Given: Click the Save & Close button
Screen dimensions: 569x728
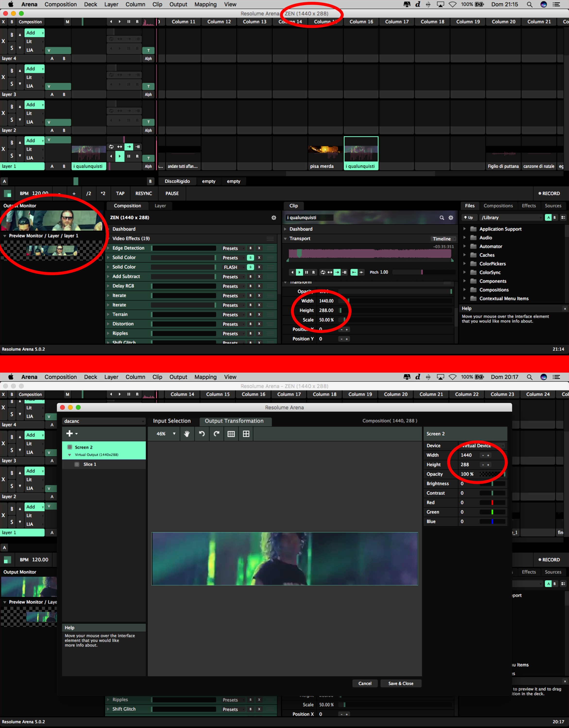Looking at the screenshot, I should [x=400, y=683].
